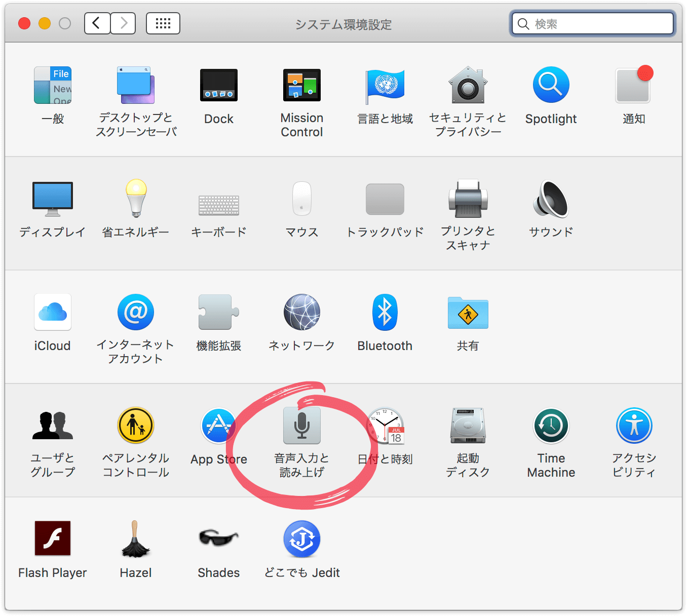The width and height of the screenshot is (687, 616).
Task: Open 通知 (Notifications) preferences
Action: coord(634,85)
